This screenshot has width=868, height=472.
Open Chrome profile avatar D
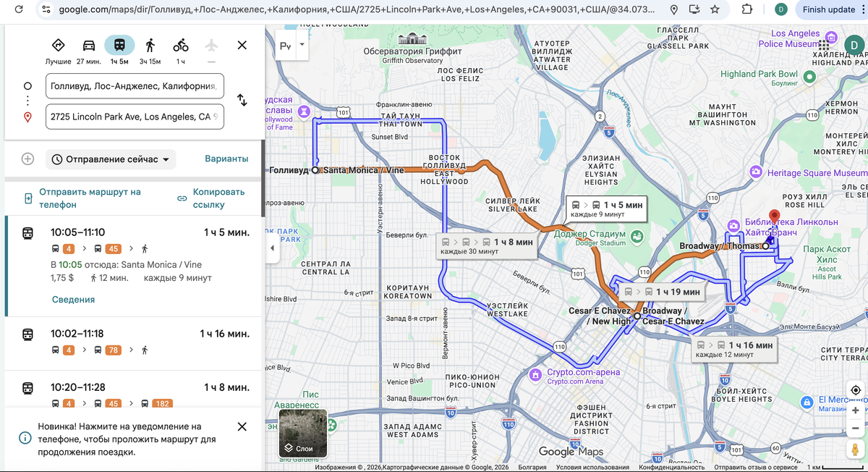click(780, 9)
